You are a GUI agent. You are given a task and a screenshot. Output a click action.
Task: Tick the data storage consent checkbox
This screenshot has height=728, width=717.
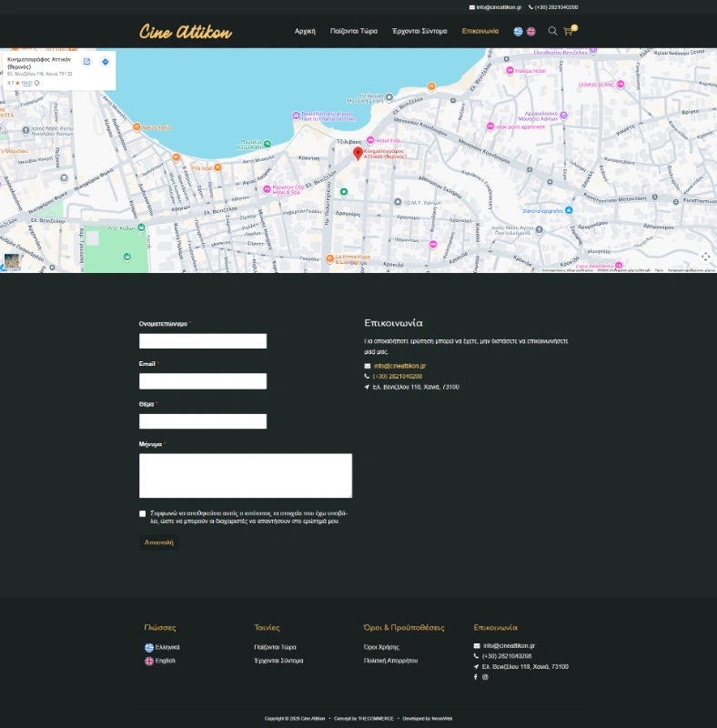(x=143, y=513)
